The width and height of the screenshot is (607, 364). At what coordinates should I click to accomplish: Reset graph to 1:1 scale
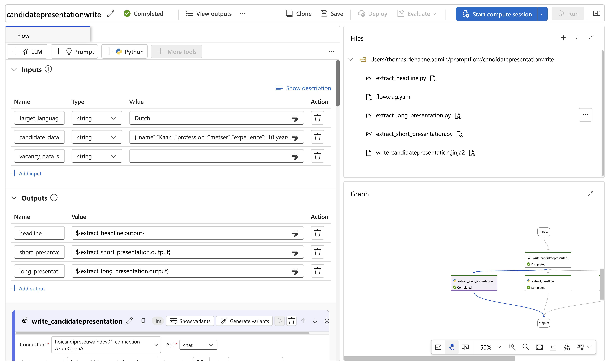tap(553, 347)
